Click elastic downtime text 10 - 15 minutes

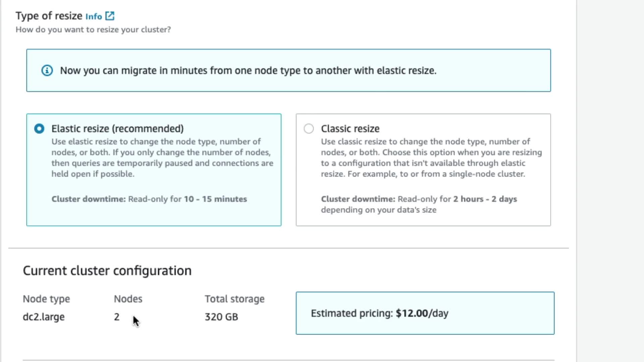pos(215,199)
